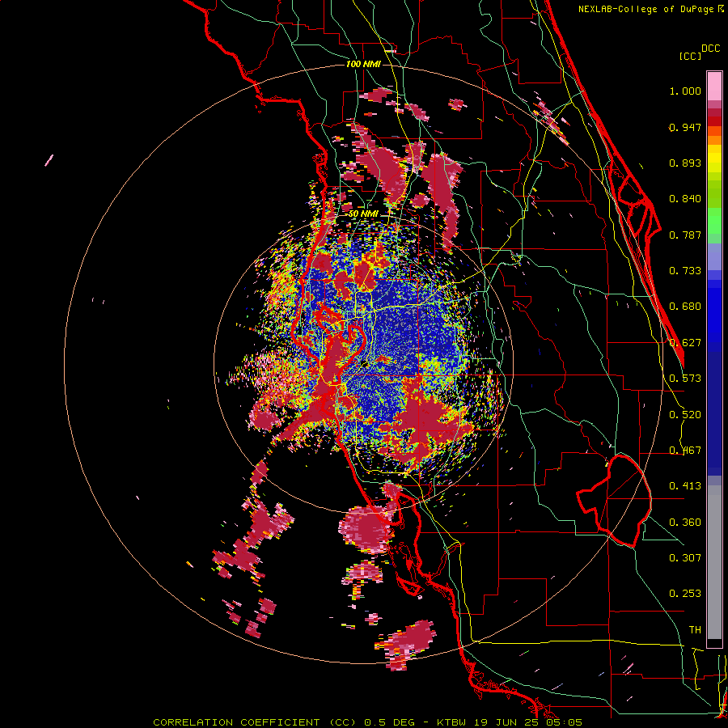Screen dimensions: 728x728
Task: Click the TH threshold label
Action: pos(695,630)
